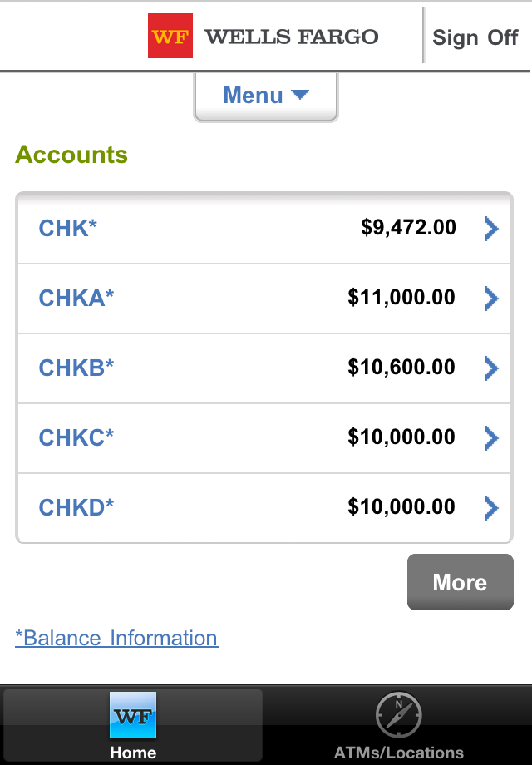The image size is (532, 765).
Task: Tap the chevron arrow on the CHKA row
Action: [x=491, y=298]
